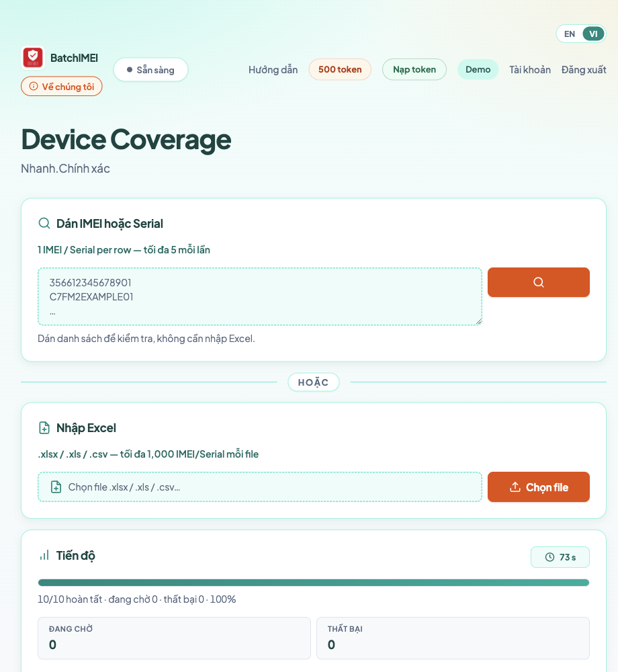This screenshot has width=618, height=672.
Task: Click the '1 IMEI / Serial per row' hint
Action: coord(124,250)
